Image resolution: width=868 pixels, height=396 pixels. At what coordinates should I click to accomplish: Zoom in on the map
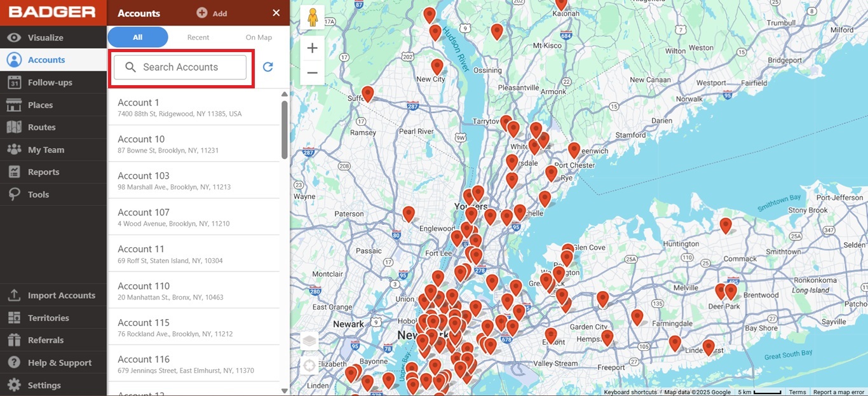pyautogui.click(x=312, y=48)
